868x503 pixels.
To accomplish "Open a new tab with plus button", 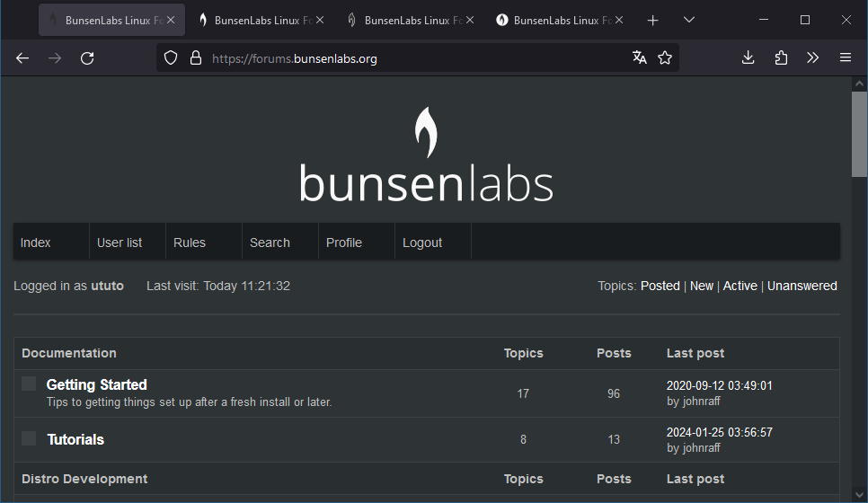I will click(652, 21).
